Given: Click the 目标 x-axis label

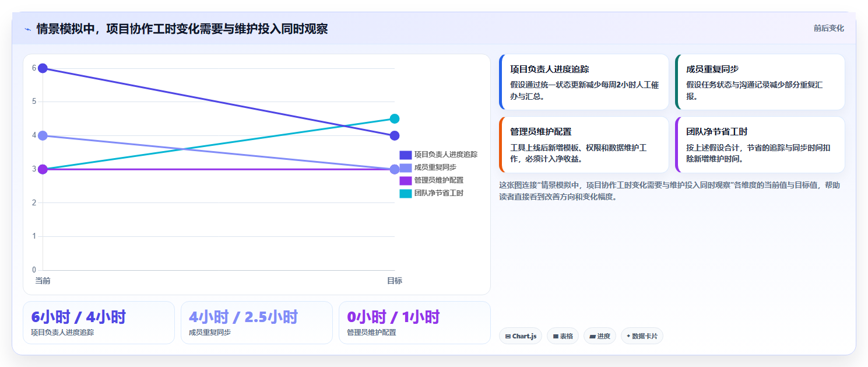Looking at the screenshot, I should click(395, 281).
